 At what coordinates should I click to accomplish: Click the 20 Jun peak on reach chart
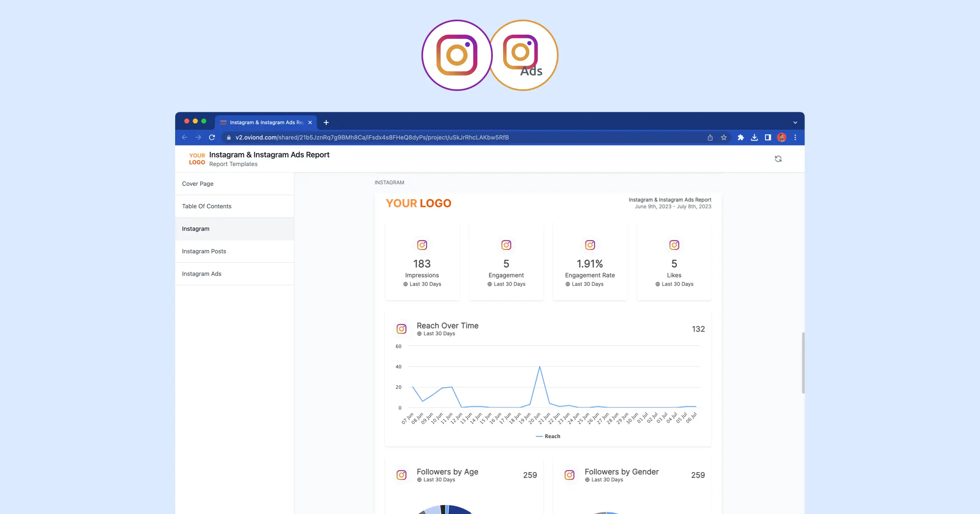(539, 367)
